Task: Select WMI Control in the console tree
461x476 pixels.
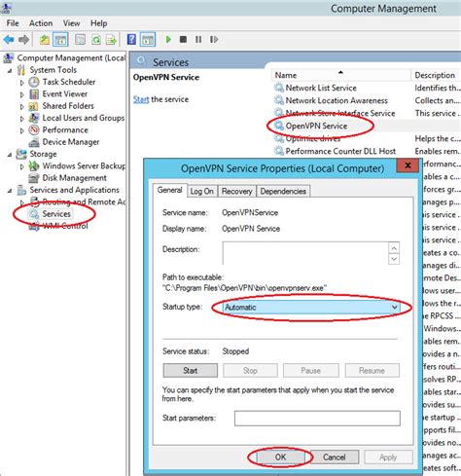Action: click(x=65, y=226)
